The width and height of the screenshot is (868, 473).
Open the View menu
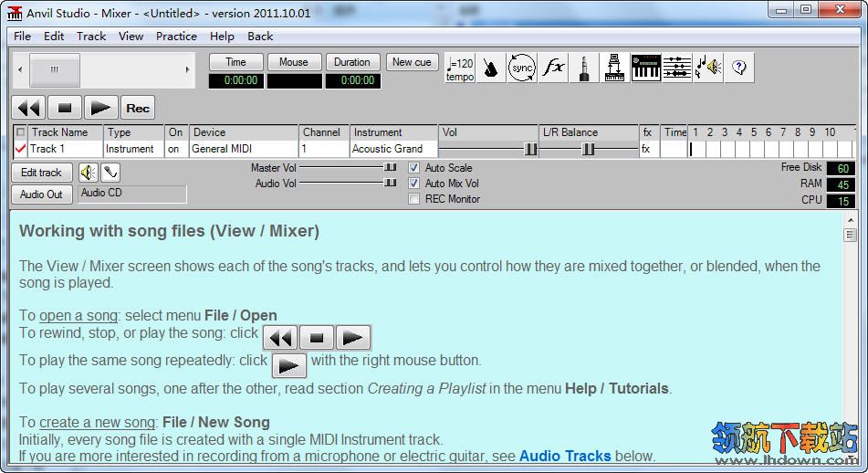(x=131, y=36)
